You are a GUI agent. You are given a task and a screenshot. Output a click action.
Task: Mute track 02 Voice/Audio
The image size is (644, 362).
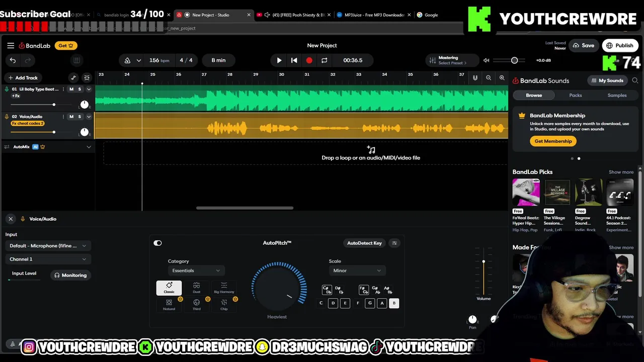click(71, 116)
